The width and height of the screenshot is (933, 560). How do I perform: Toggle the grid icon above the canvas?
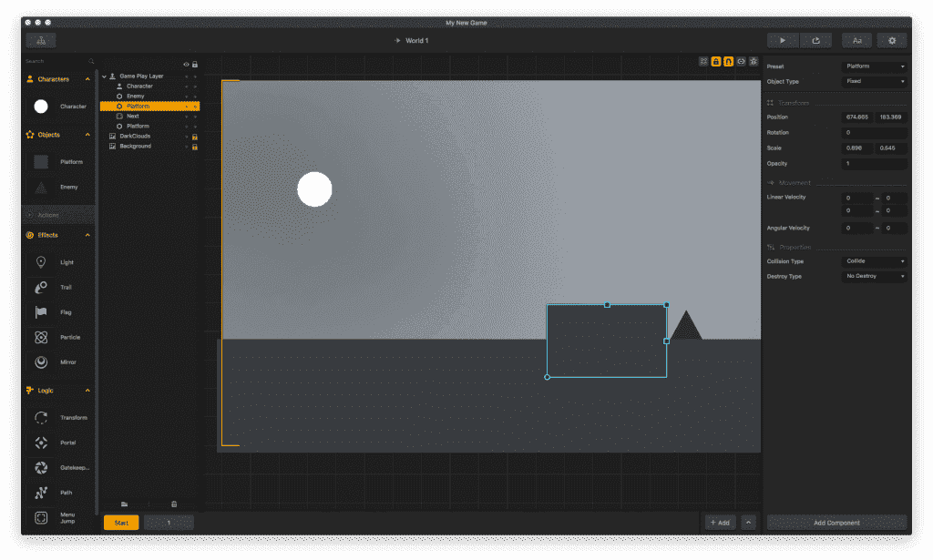pyautogui.click(x=703, y=61)
